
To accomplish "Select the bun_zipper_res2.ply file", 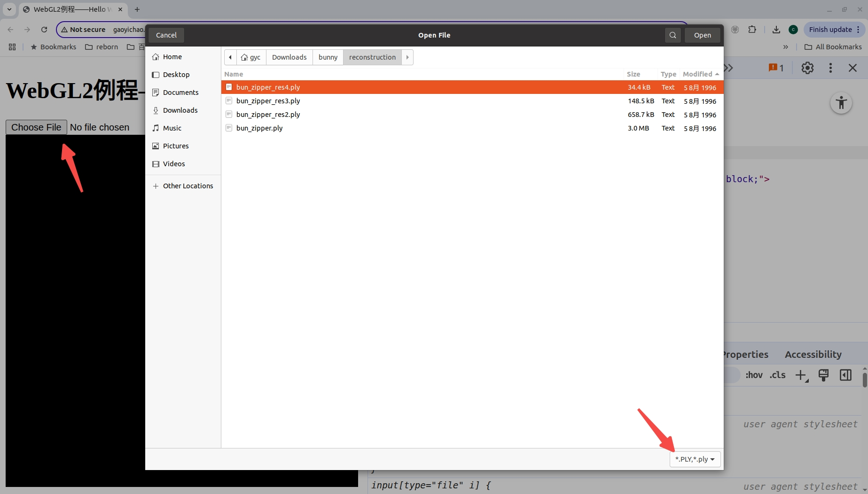I will click(x=268, y=115).
